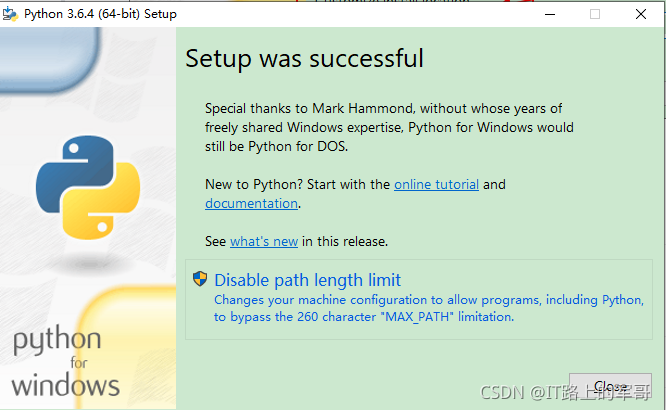The image size is (666, 410).
Task: Click the 'MAX_PATH' limitation description text
Action: [x=429, y=308]
